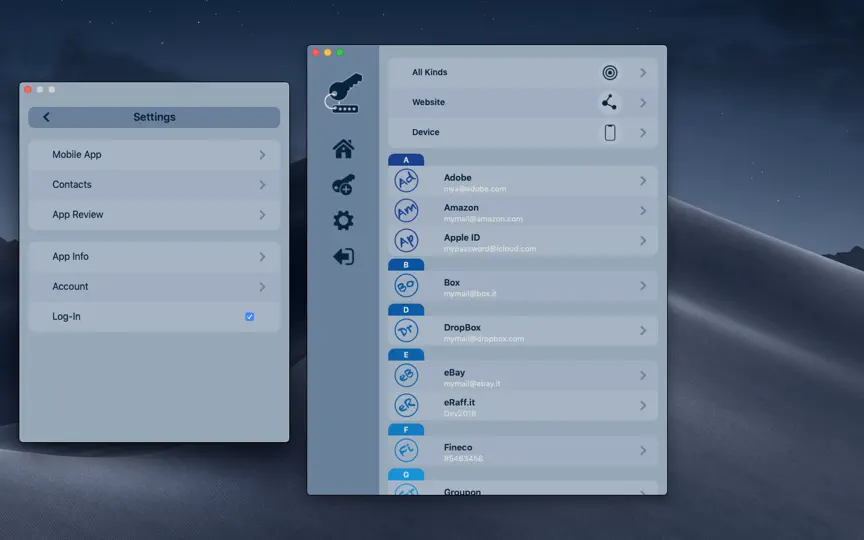Select the App Review settings item

click(154, 215)
